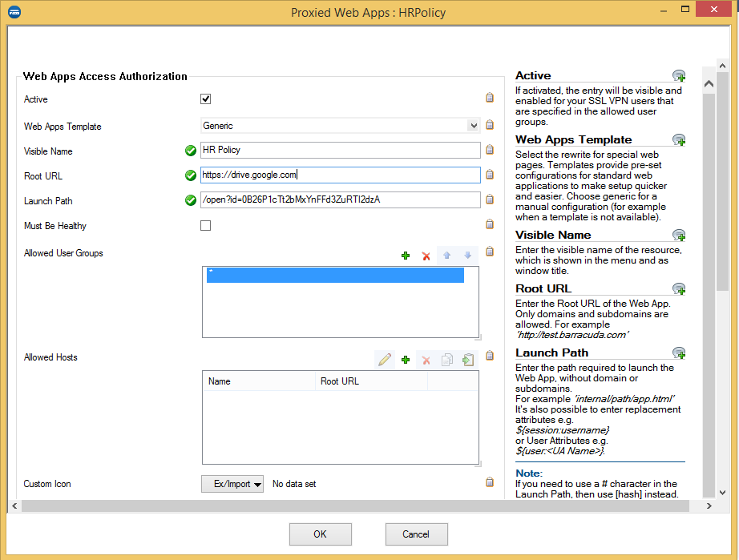Click the paste icon in the Allowed Hosts toolbar
The height and width of the screenshot is (560, 739).
(467, 360)
